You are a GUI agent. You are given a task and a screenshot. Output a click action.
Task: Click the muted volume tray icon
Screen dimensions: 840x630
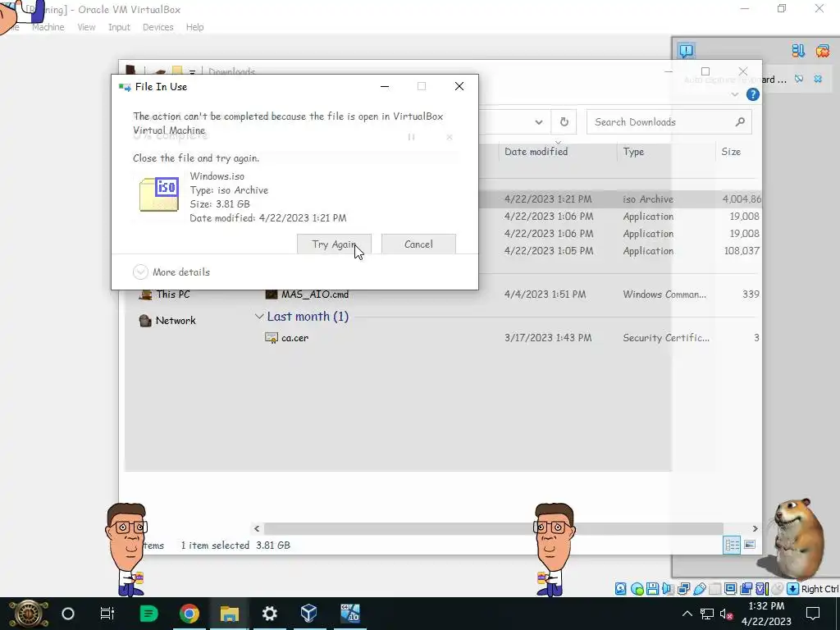[727, 614]
